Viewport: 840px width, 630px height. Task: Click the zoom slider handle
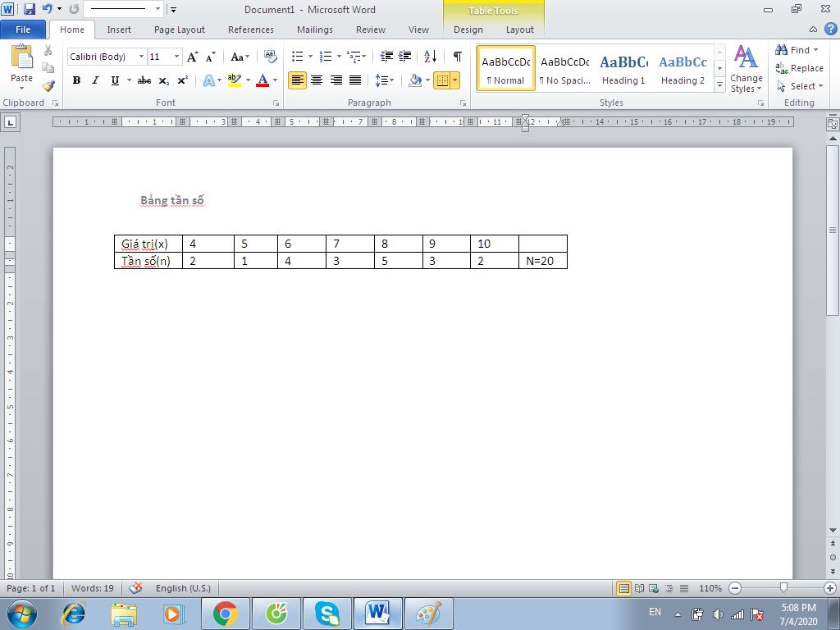[x=783, y=588]
